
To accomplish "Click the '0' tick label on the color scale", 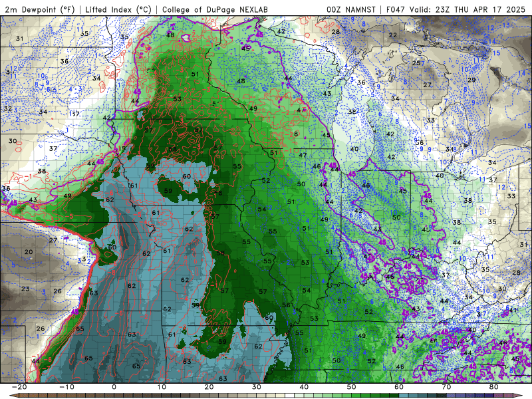I will [x=114, y=387].
